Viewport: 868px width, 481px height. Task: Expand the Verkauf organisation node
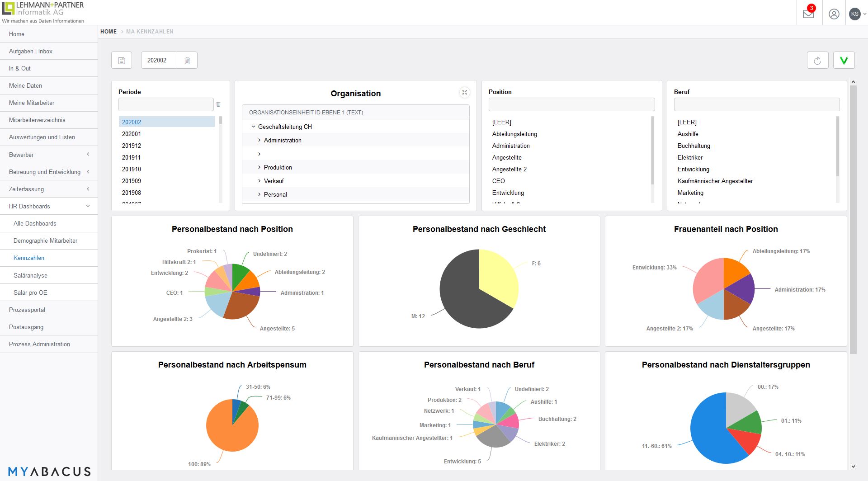coord(259,181)
